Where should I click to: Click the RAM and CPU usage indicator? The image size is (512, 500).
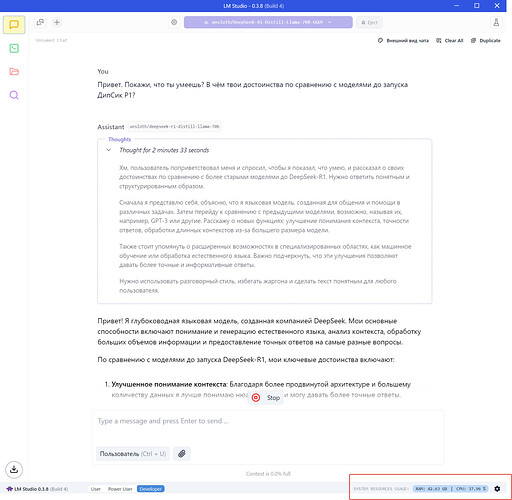[450, 489]
